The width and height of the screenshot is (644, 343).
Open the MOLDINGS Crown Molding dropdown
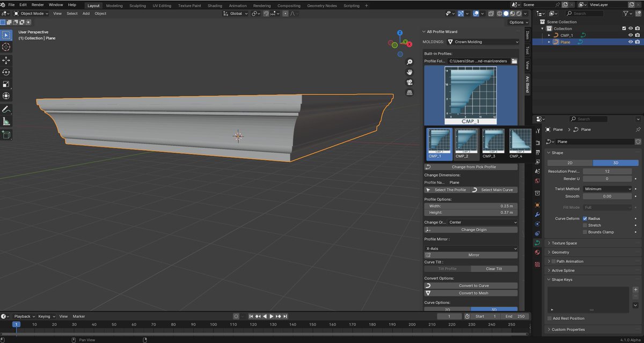[482, 41]
